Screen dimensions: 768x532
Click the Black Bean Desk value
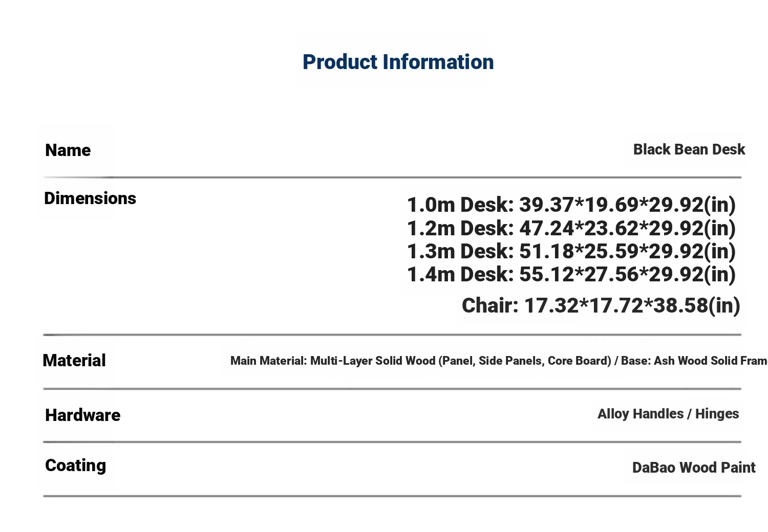point(689,149)
